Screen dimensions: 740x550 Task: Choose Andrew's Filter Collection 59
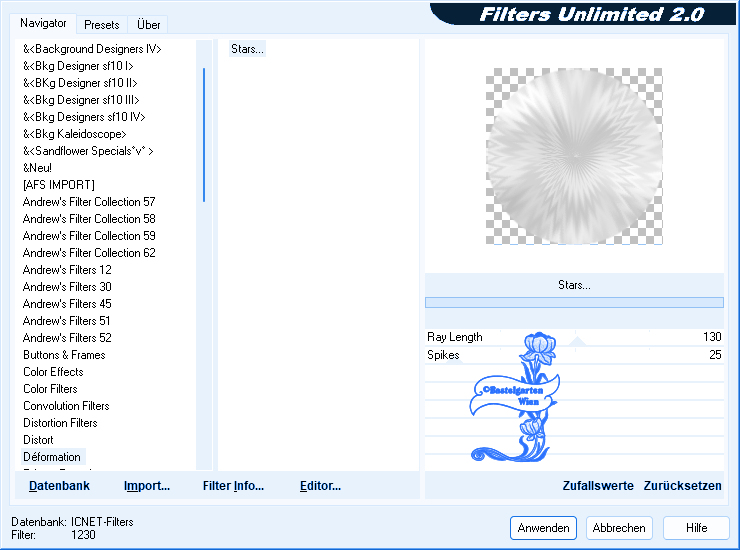click(x=89, y=236)
